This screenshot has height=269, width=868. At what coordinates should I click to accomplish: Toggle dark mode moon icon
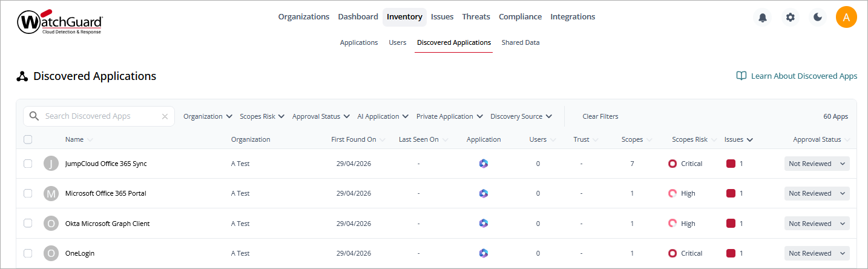point(818,17)
